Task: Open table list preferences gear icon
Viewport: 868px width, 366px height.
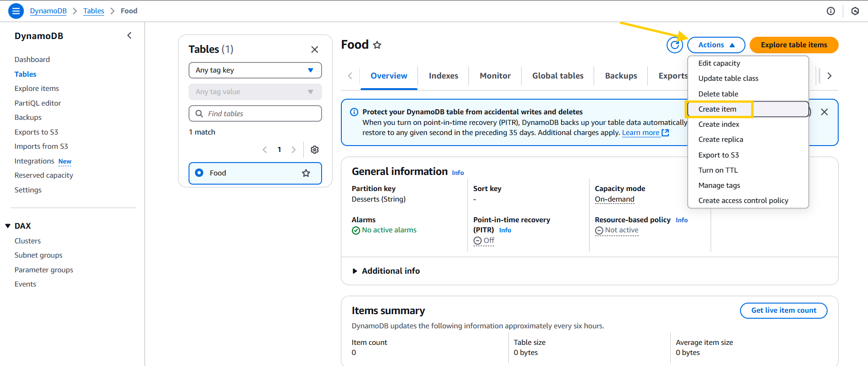Action: pos(315,150)
